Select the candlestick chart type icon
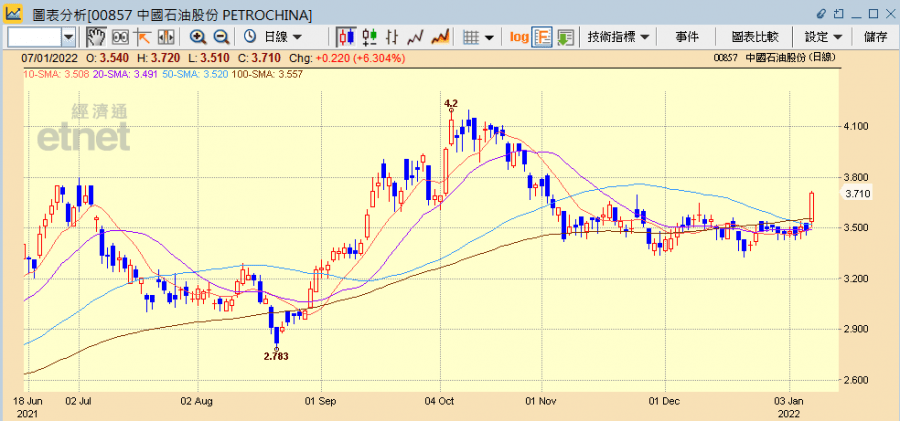Image resolution: width=900 pixels, height=421 pixels. coord(346,37)
